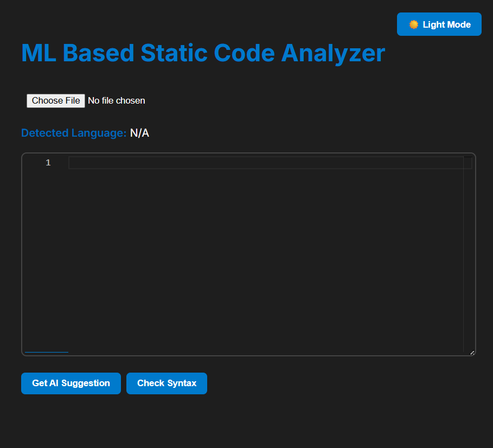Click the Choose File button
This screenshot has width=493, height=448.
[x=56, y=101]
